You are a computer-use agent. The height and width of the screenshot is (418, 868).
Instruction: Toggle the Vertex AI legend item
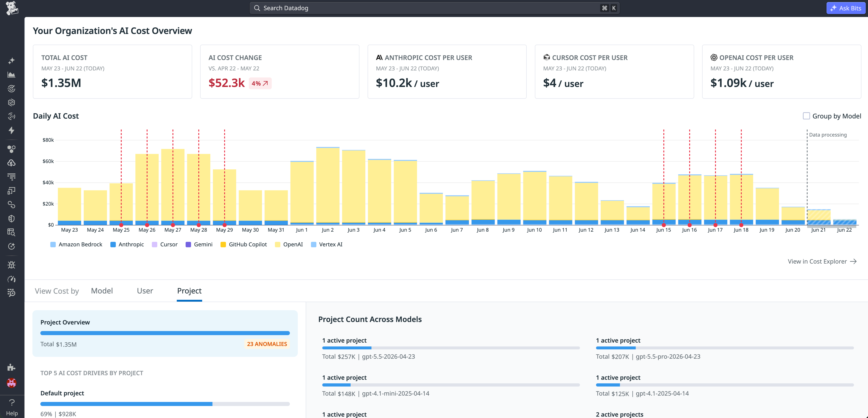point(327,244)
